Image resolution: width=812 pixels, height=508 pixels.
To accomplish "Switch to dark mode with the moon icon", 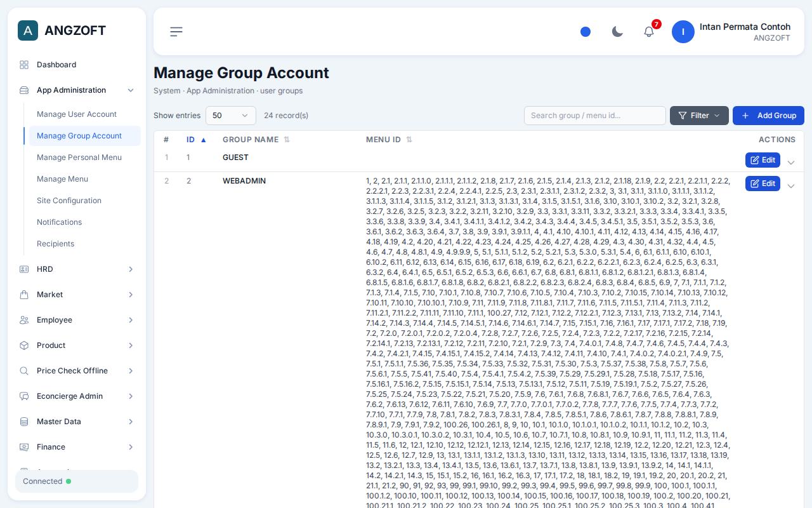I will point(617,32).
